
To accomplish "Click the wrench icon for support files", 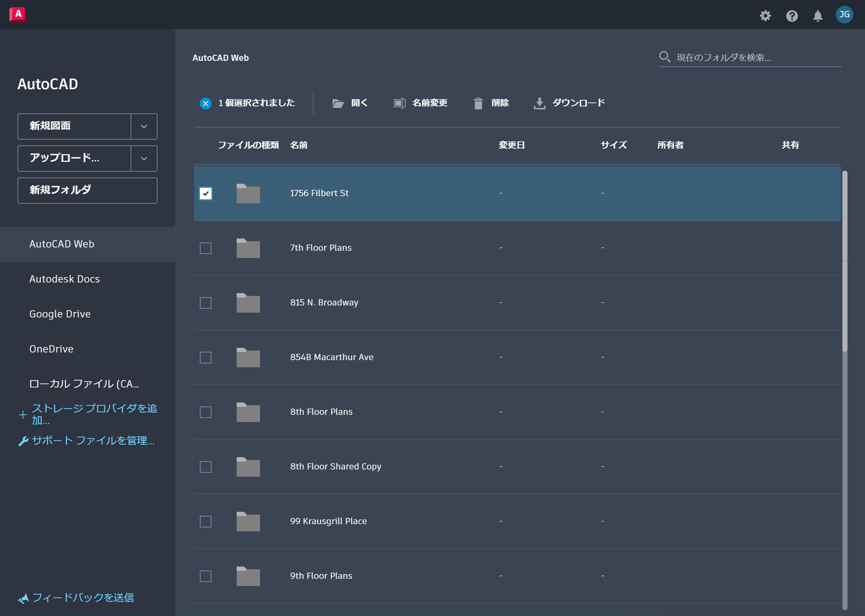I will point(23,441).
